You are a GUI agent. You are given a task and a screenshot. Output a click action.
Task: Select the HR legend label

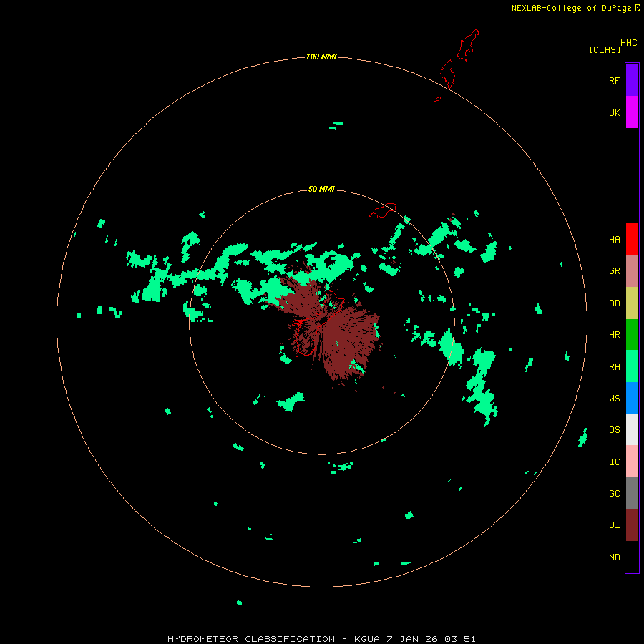[614, 335]
